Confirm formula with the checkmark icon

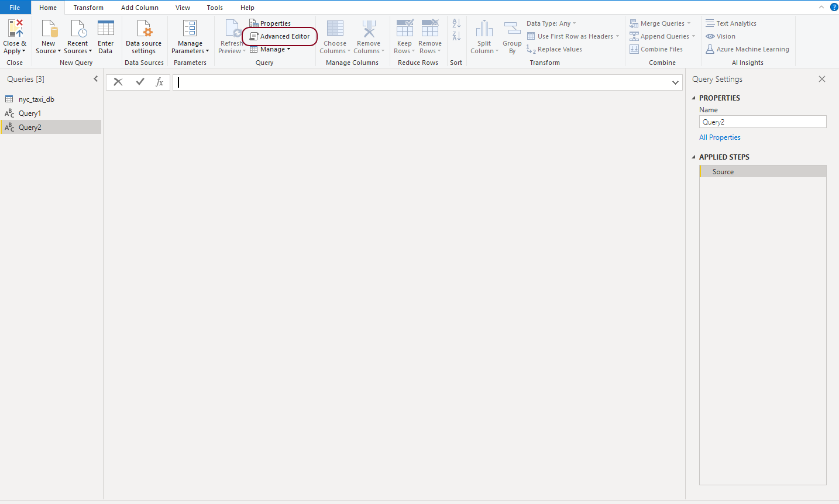[140, 82]
